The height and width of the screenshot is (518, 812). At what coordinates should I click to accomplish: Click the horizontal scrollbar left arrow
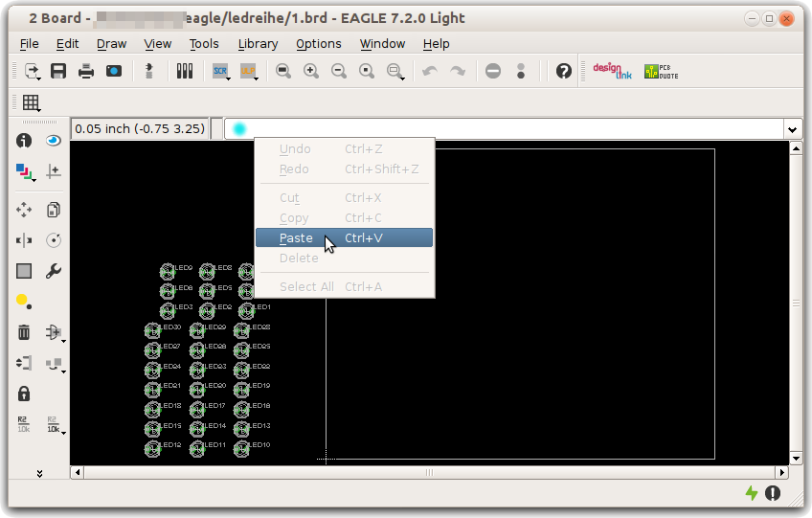78,472
